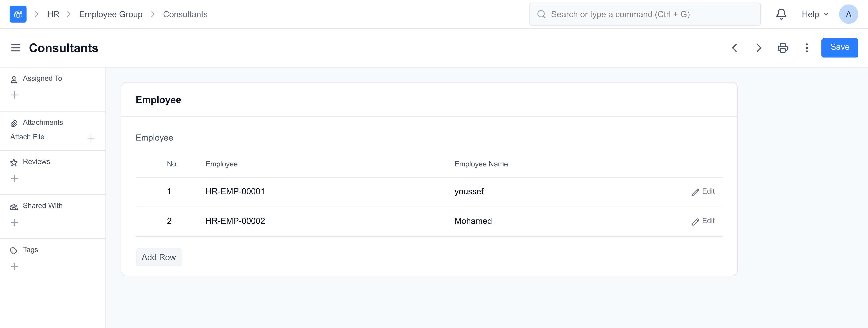Open the three-dot more options menu
868x328 pixels.
pos(807,48)
